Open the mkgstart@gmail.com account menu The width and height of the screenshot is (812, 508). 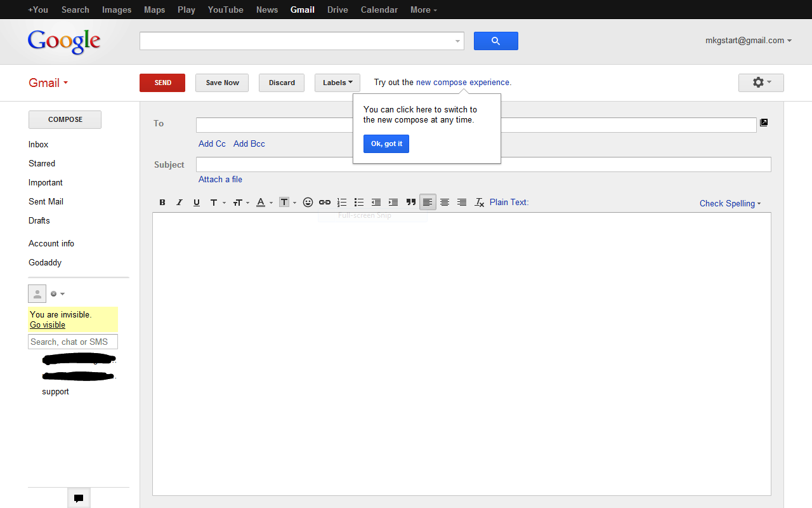(749, 41)
